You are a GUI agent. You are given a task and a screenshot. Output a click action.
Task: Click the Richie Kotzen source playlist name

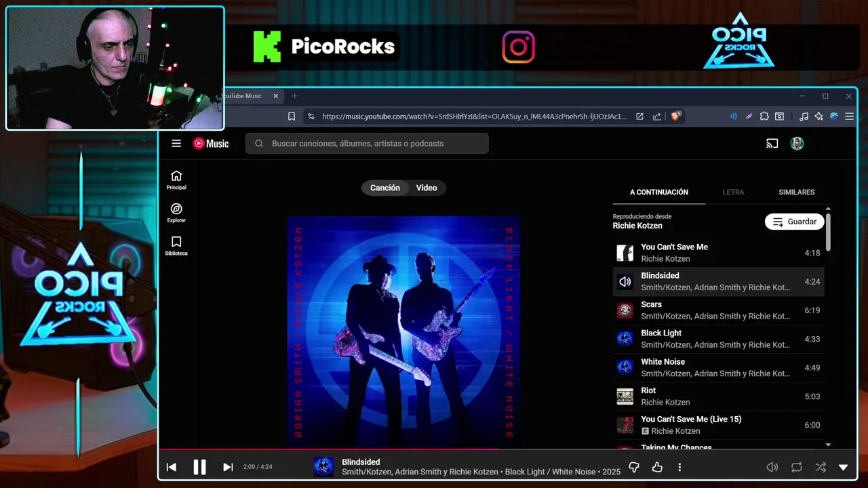coord(637,226)
